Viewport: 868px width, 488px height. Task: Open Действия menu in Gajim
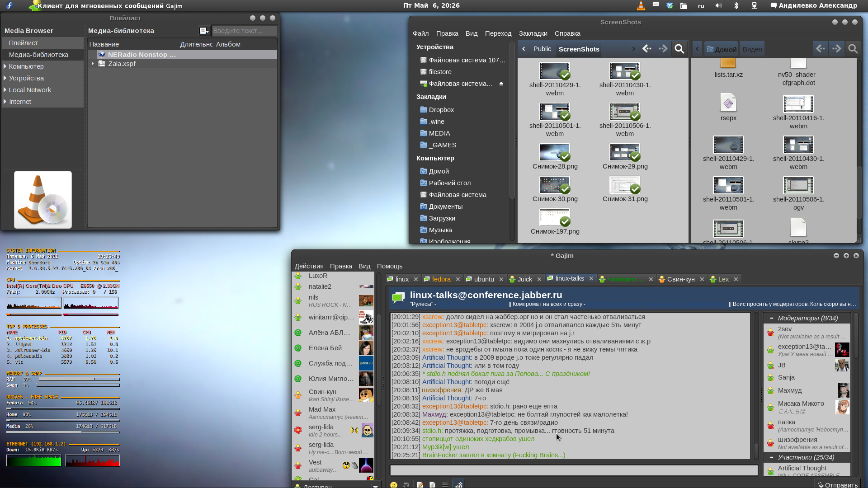coord(309,266)
